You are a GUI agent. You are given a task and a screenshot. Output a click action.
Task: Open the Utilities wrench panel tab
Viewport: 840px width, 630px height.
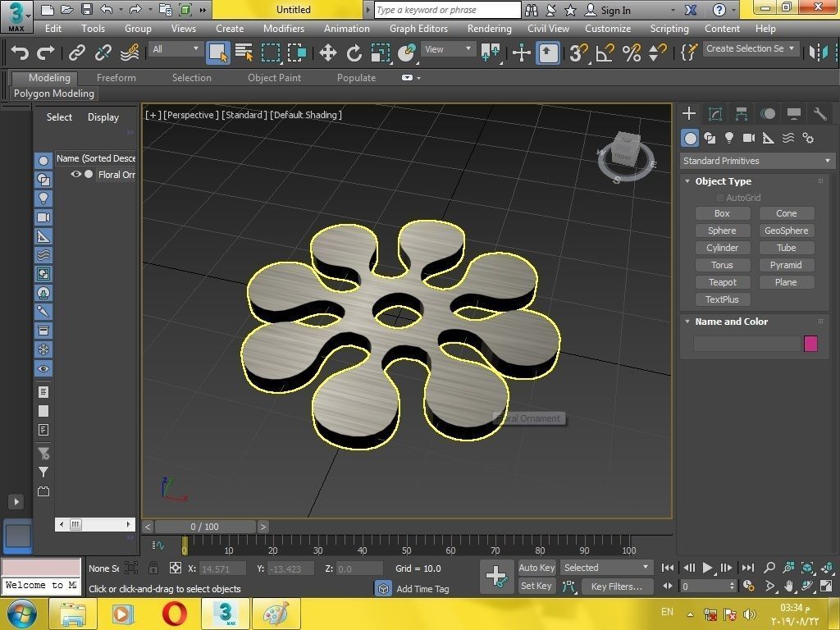point(820,113)
